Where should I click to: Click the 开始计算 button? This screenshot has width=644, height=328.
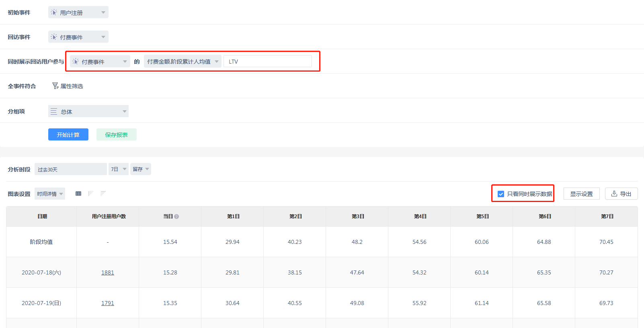pos(68,134)
